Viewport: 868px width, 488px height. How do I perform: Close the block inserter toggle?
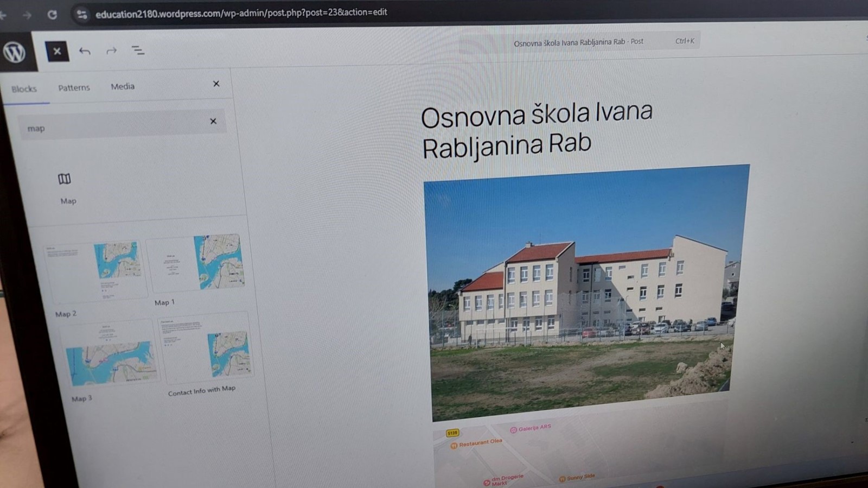point(57,52)
